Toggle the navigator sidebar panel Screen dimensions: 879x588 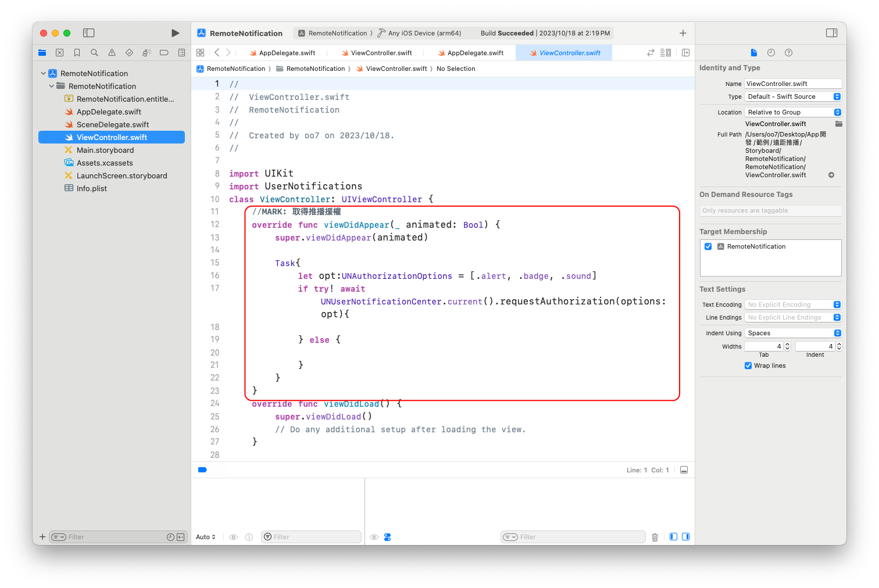click(x=89, y=33)
